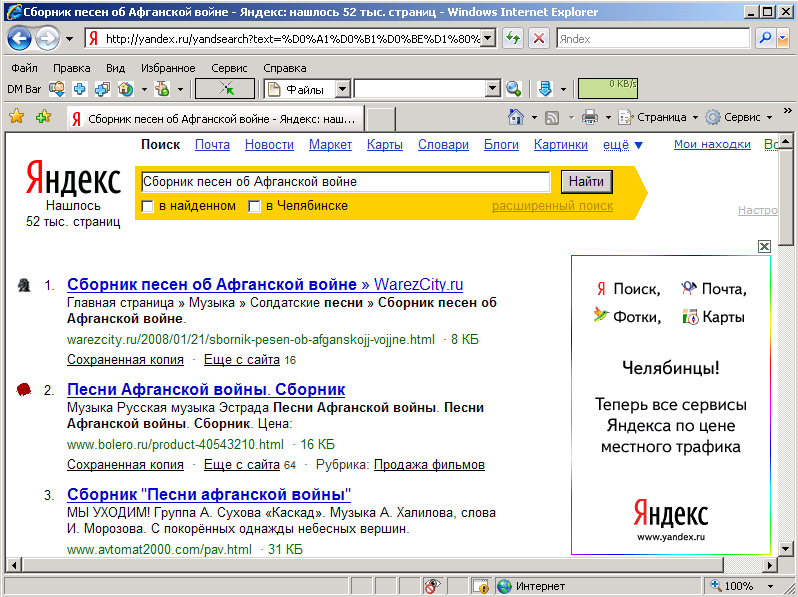Open the Справка menu
This screenshot has height=597, width=798.
click(x=284, y=68)
